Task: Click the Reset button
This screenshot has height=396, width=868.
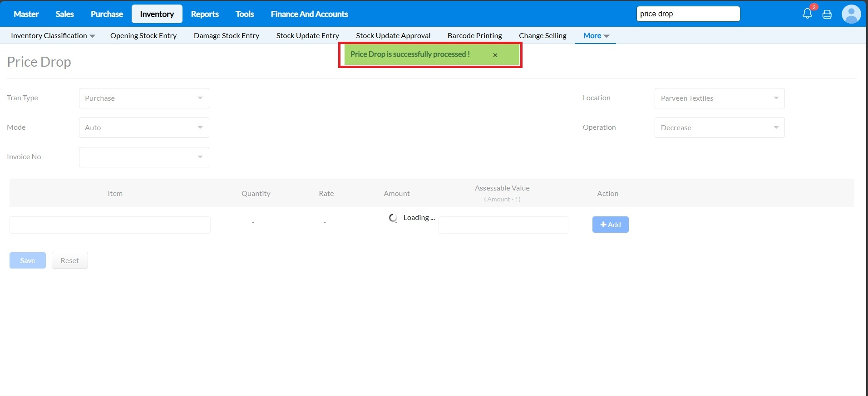Action: click(x=70, y=260)
